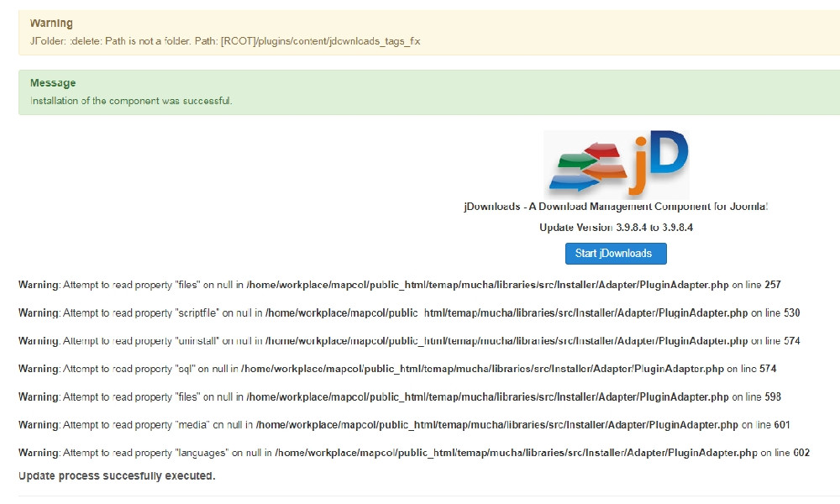The height and width of the screenshot is (504, 840).
Task: Click the blue letter D in the logo
Action: coord(669,153)
